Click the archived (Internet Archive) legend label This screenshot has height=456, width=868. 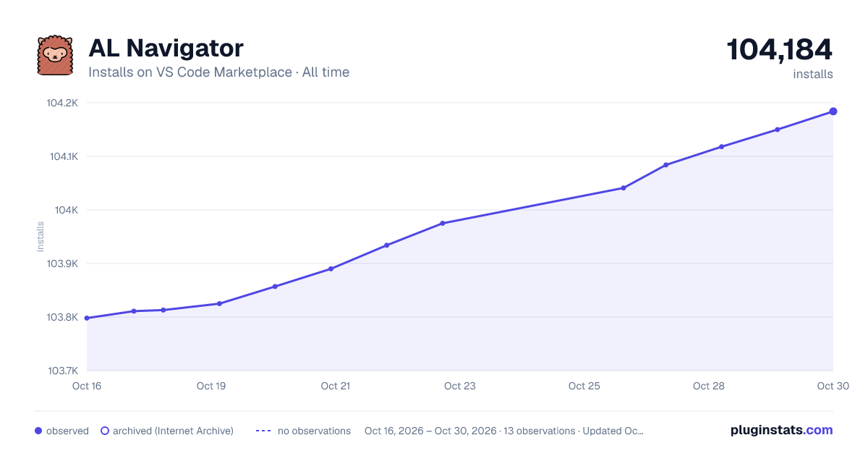(x=173, y=431)
